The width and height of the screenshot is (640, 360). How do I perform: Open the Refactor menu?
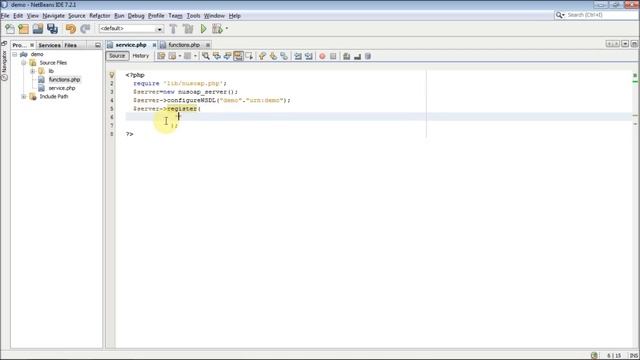click(x=100, y=16)
